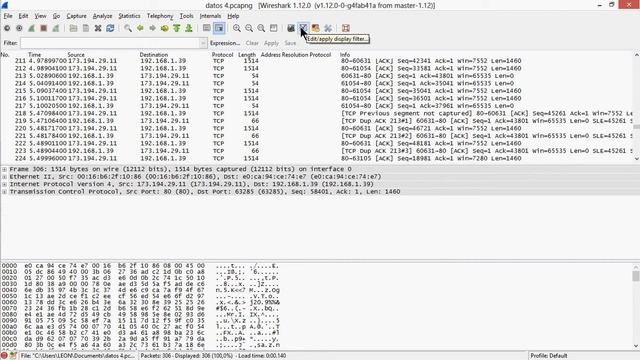Open the Tools menu

(x=187, y=16)
